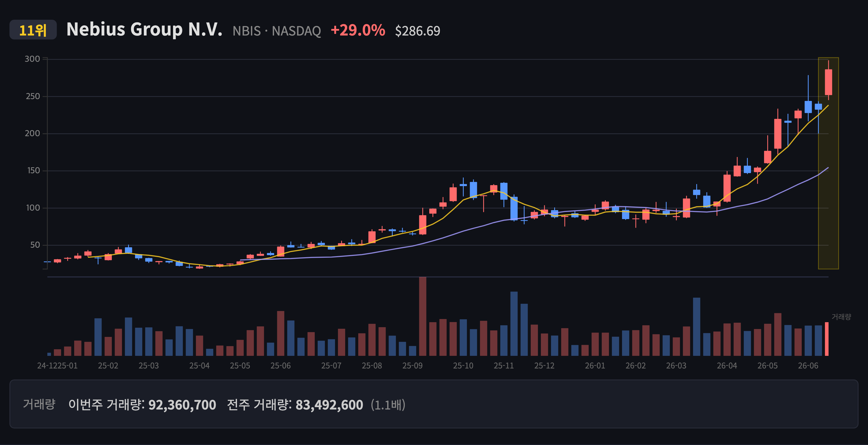Screen dimensions: 868x445
Task: Click the 26-06 date axis label
Action: pyautogui.click(x=808, y=366)
